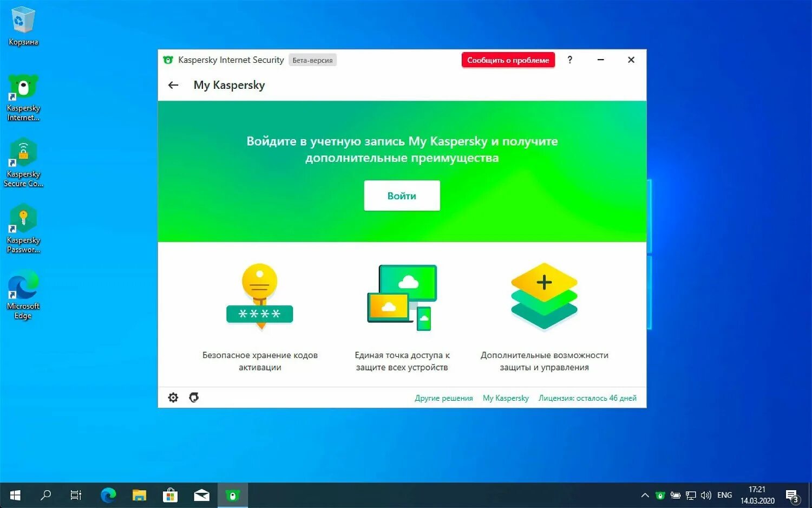This screenshot has height=508, width=812.
Task: Open File Explorer from the taskbar
Action: point(140,495)
